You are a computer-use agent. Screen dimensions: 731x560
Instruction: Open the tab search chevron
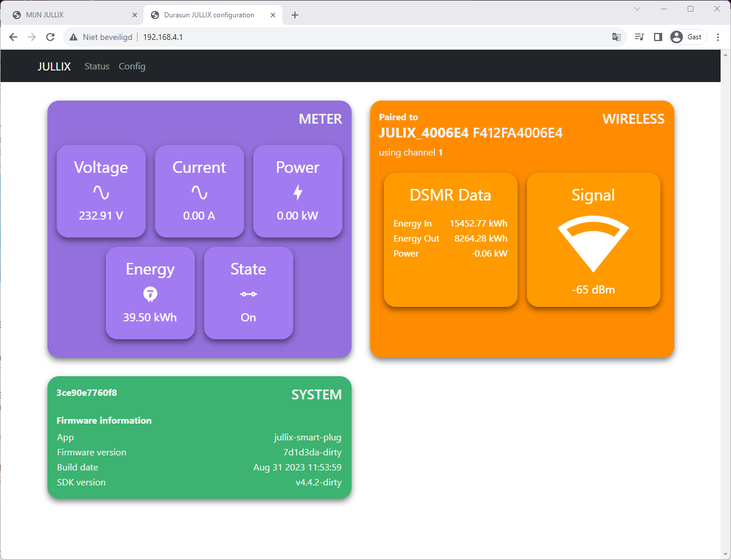pyautogui.click(x=637, y=9)
